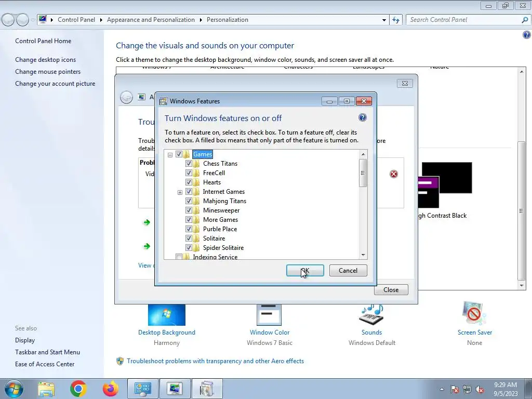Viewport: 532px width, 399px height.
Task: Uncheck the Spider Solitaire checkbox
Action: (x=189, y=248)
